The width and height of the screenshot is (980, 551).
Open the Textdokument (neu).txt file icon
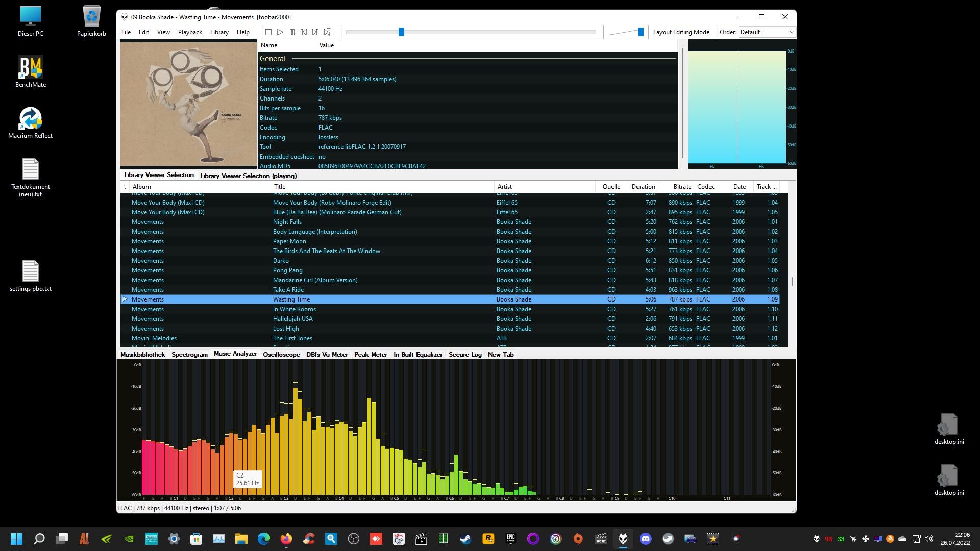click(x=30, y=178)
